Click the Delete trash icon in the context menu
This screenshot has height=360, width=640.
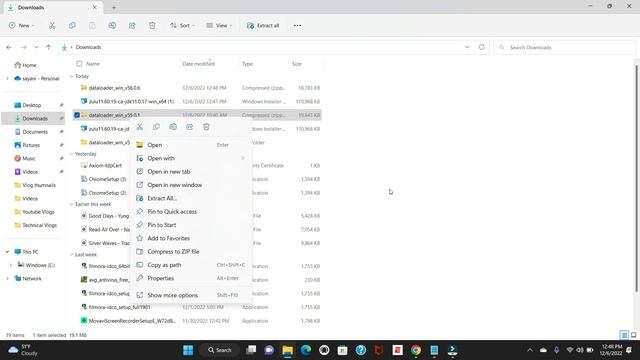pos(206,127)
